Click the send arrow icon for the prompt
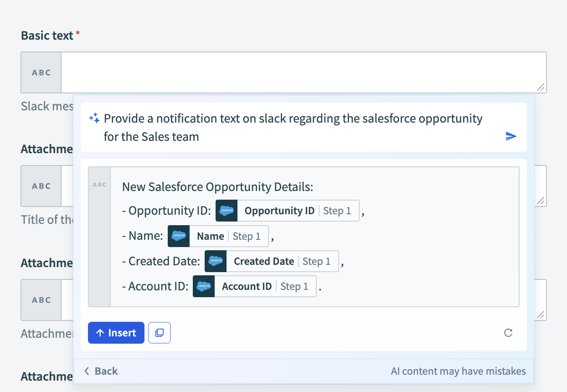The width and height of the screenshot is (567, 392). (511, 136)
